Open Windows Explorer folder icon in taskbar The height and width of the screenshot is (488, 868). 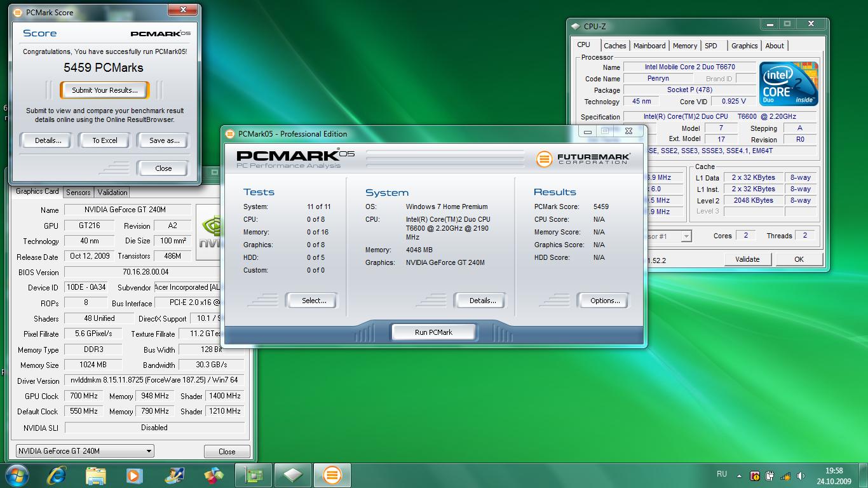[x=96, y=475]
